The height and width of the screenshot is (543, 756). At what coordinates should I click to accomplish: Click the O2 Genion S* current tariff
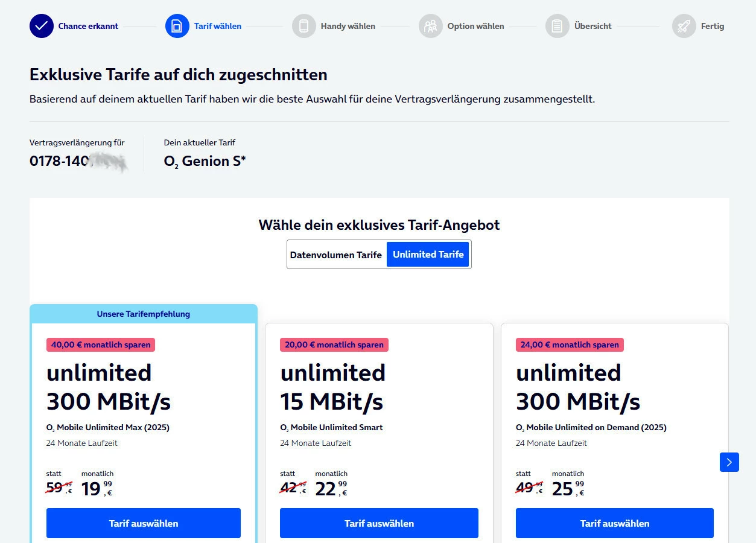tap(205, 161)
